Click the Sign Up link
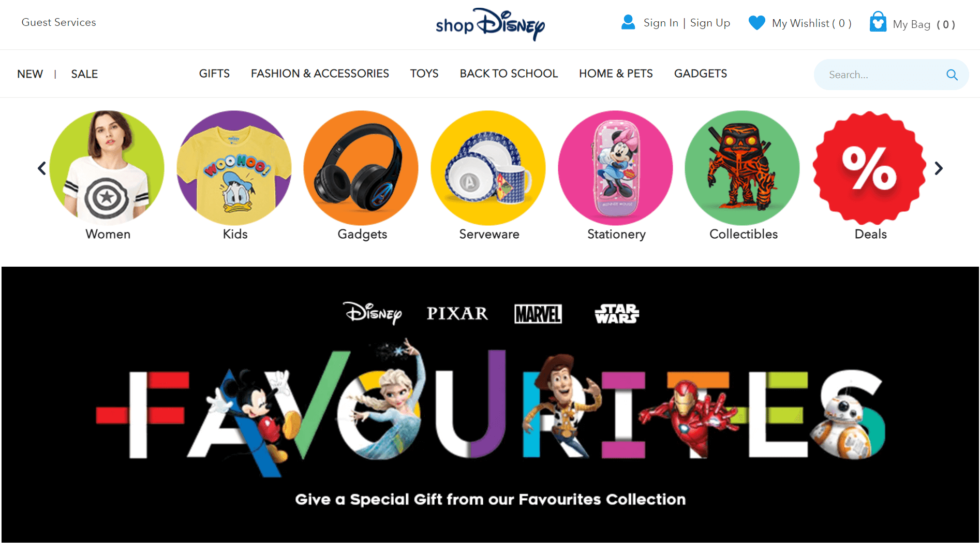The image size is (980, 552). tap(710, 23)
